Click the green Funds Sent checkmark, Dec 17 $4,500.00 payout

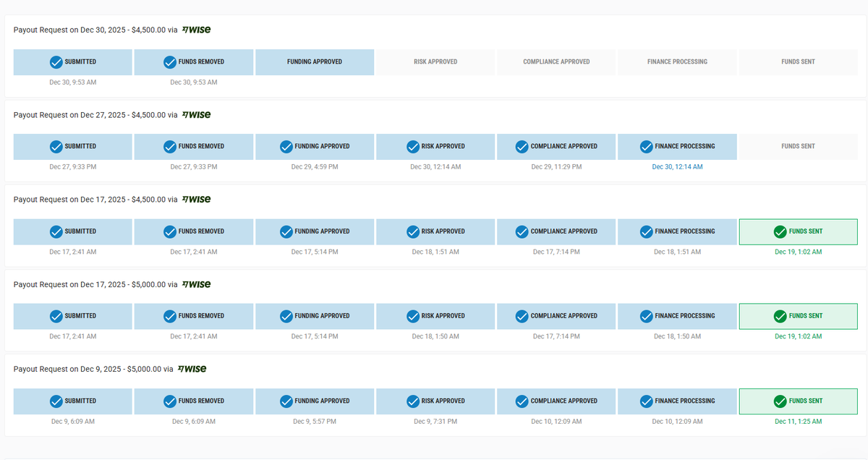780,231
